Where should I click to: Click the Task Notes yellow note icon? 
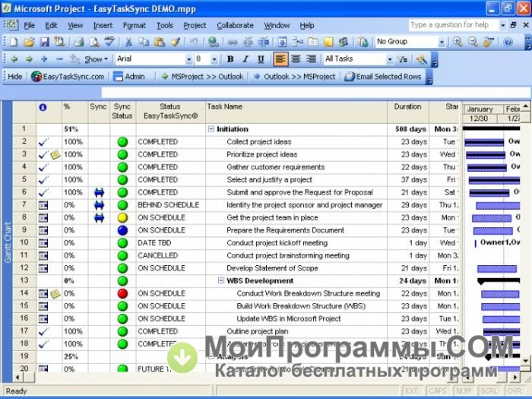coord(328,42)
